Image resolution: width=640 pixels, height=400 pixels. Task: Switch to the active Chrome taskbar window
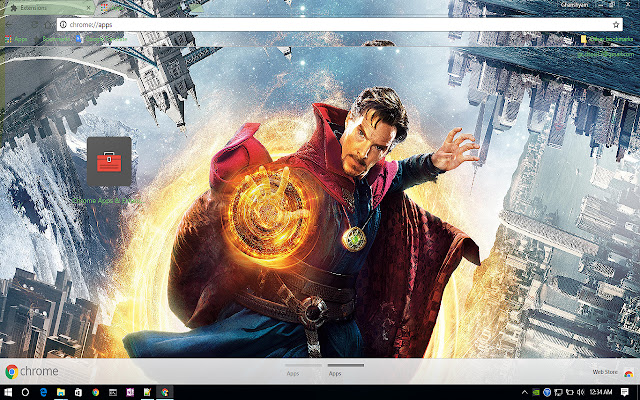pos(164,392)
